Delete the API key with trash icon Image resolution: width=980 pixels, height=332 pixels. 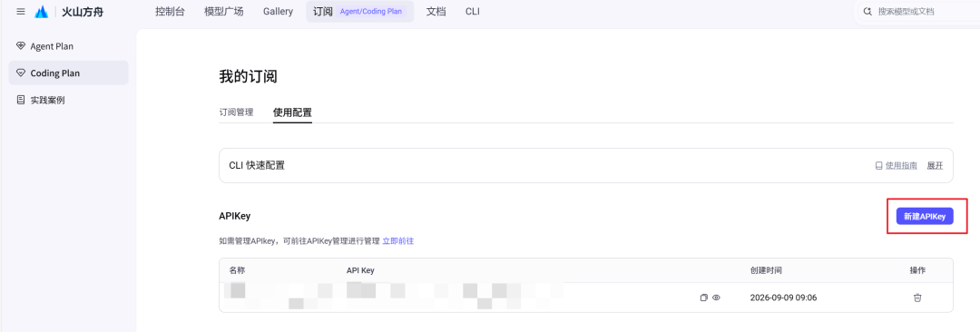tap(917, 298)
